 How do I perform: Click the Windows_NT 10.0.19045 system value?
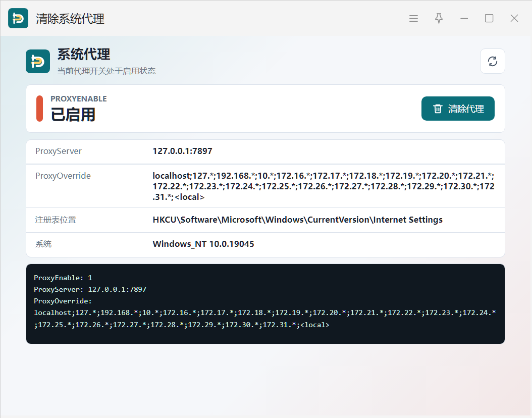point(203,244)
